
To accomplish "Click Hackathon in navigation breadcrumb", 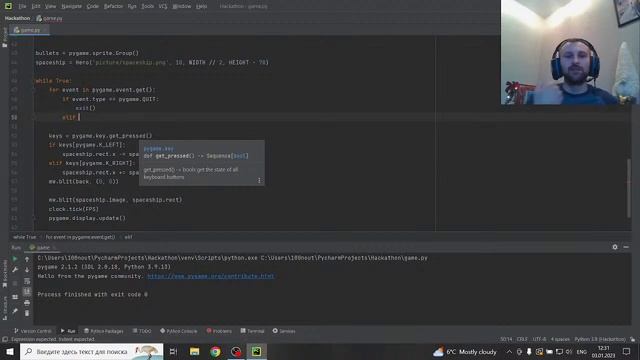I will tap(18, 18).
